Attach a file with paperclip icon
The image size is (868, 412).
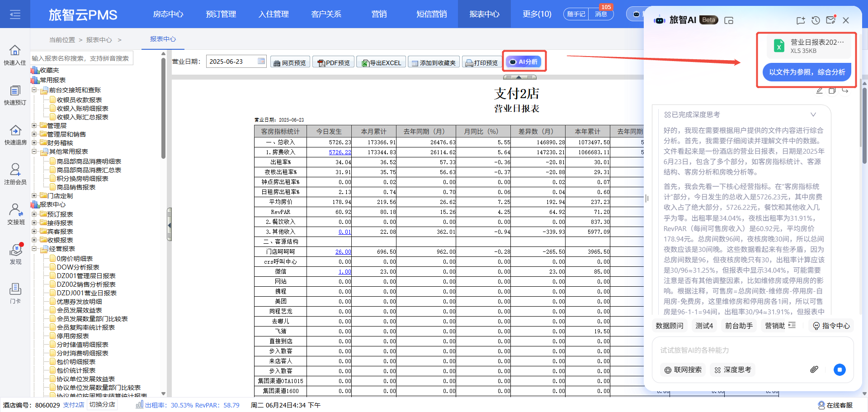click(x=814, y=369)
